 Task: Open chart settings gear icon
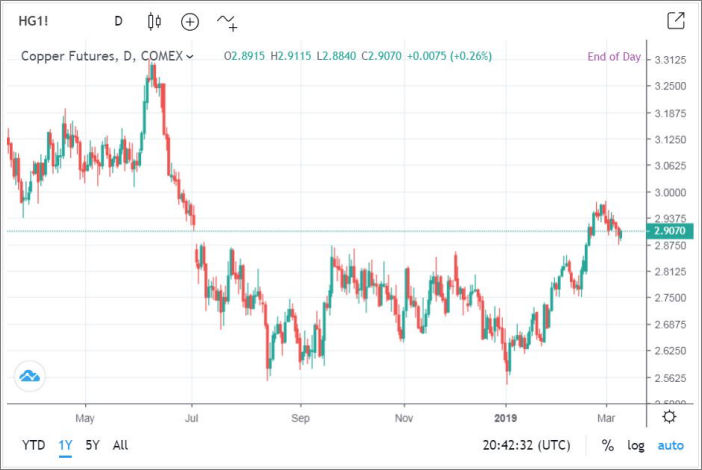point(669,416)
